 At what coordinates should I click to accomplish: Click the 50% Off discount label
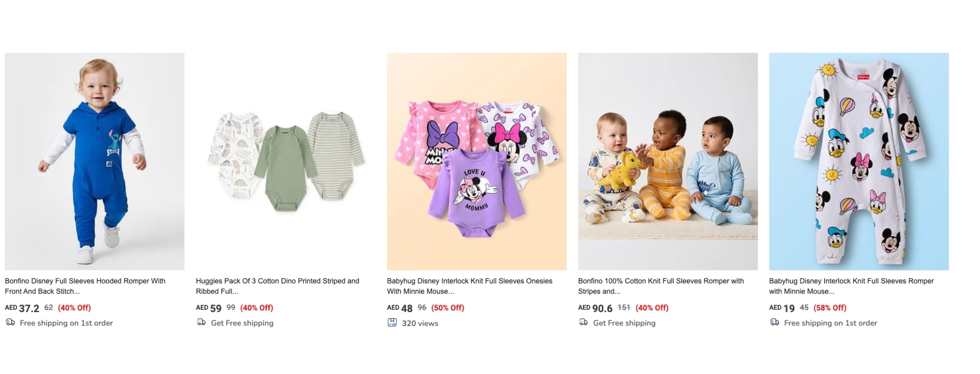[448, 308]
